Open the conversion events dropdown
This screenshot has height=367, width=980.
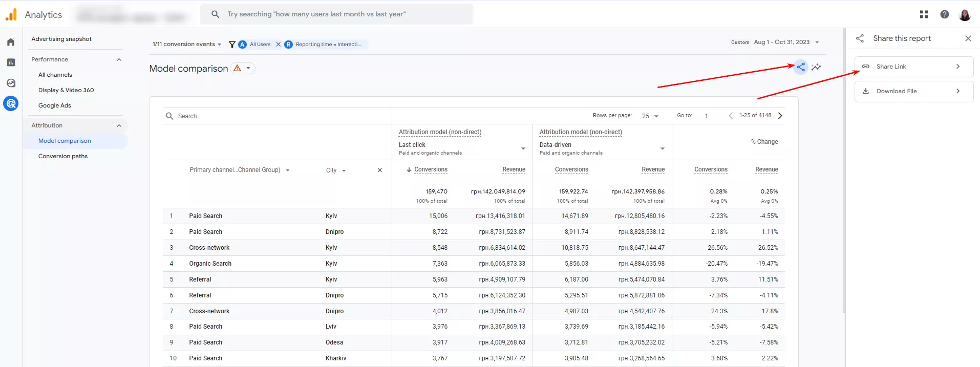tap(187, 45)
